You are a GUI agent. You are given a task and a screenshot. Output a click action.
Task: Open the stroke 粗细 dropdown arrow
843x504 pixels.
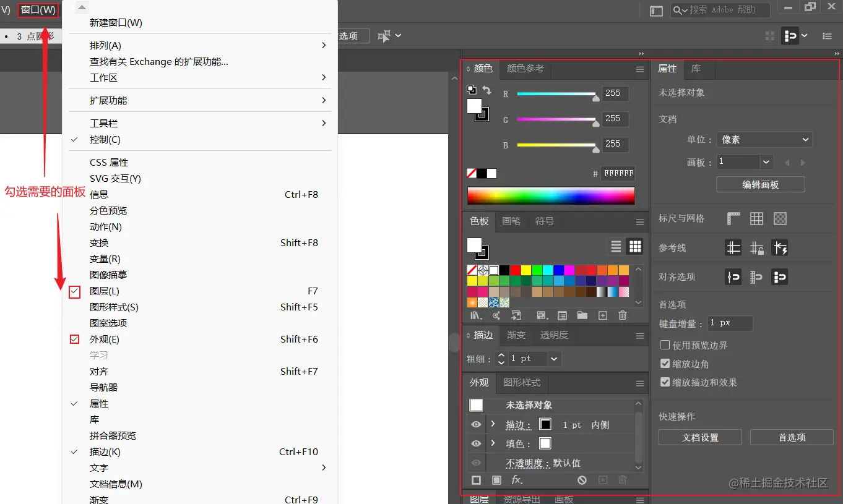tap(554, 359)
